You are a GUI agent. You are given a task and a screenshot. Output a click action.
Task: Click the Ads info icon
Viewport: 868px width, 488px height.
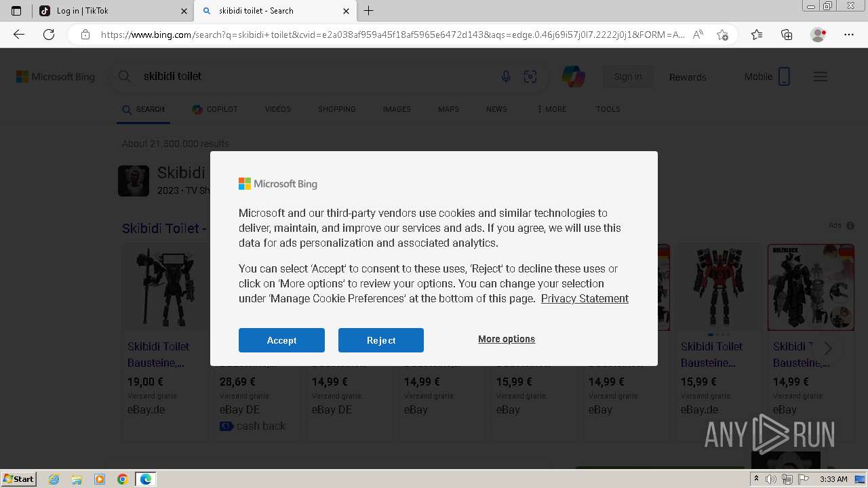(x=850, y=226)
